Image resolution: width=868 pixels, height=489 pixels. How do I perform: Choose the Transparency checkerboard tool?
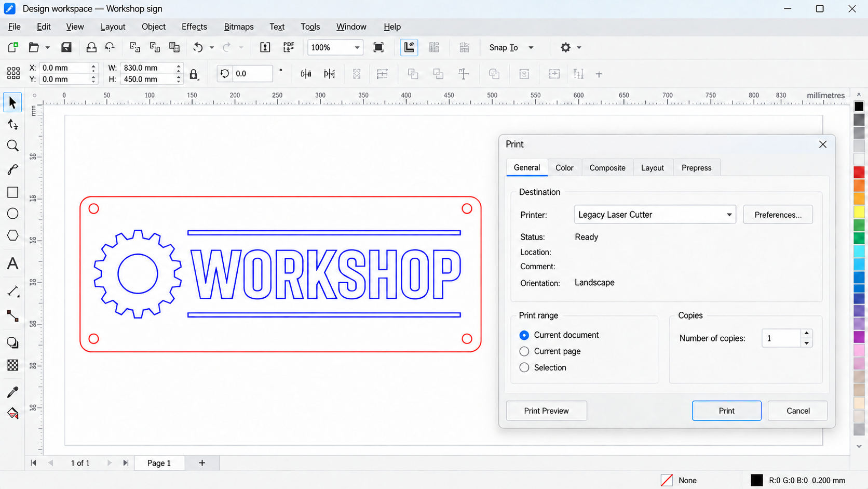12,365
